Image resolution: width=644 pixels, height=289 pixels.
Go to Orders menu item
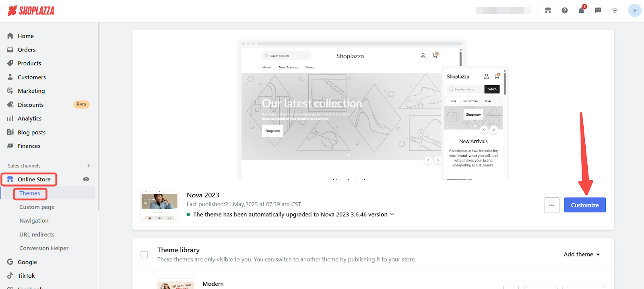click(27, 49)
